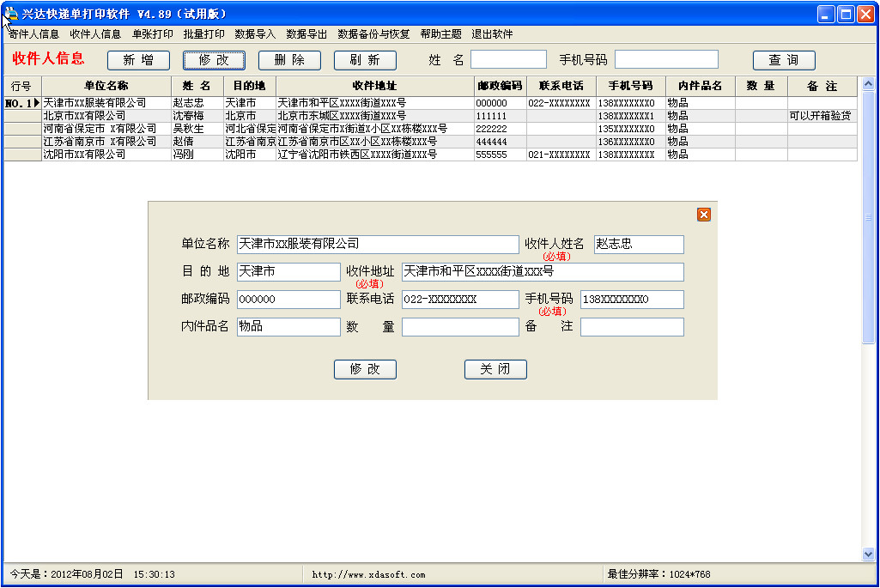Open the 单张打印 menu
Screen dimensions: 880x588
click(x=153, y=34)
